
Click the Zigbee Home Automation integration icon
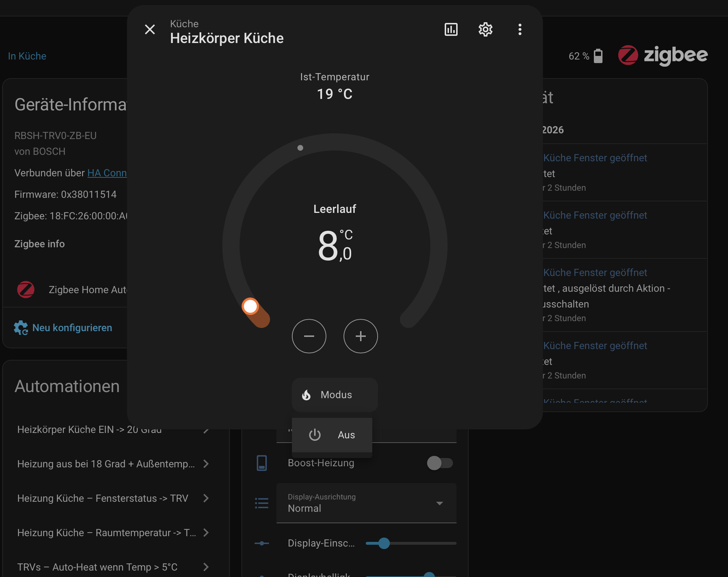[26, 290]
